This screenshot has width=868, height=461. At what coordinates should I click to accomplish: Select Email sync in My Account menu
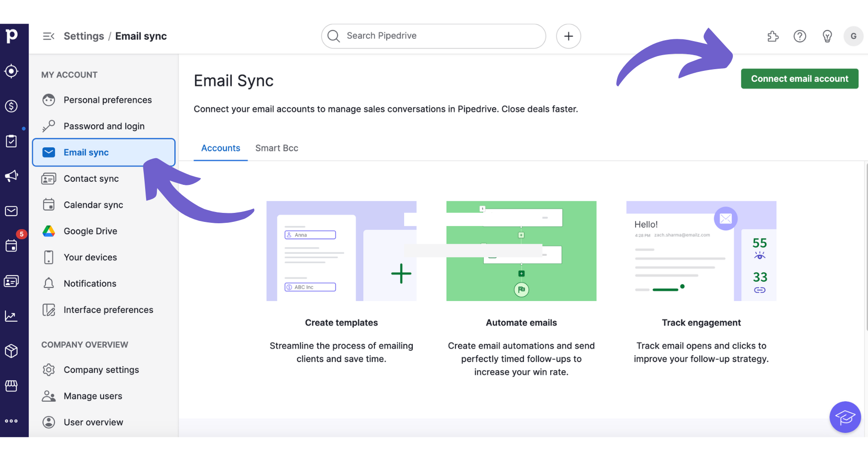(x=86, y=152)
